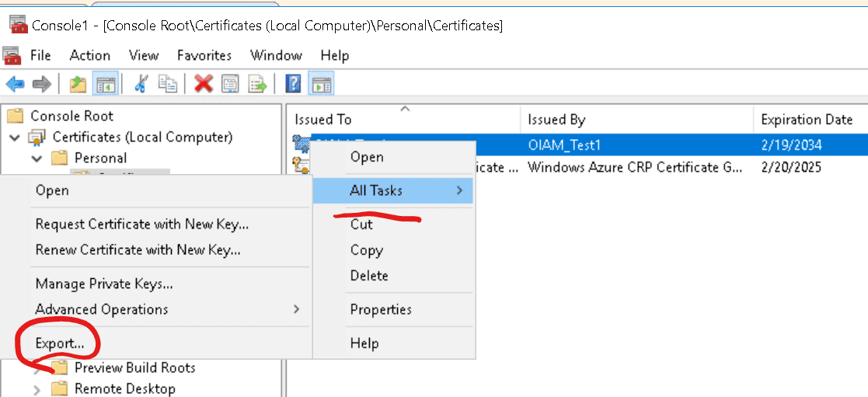
Task: Collapse the Personal folder node
Action: 37,158
